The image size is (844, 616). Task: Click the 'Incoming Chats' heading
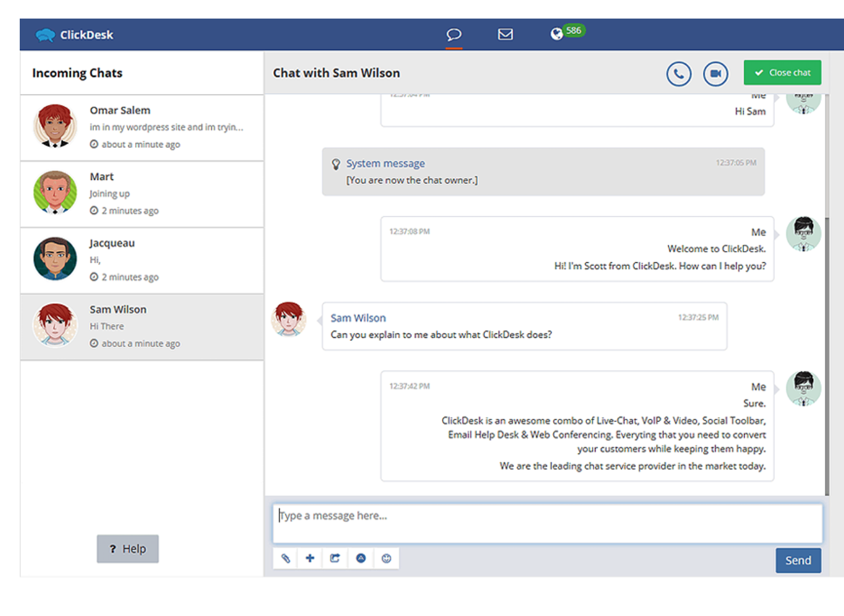[x=77, y=73]
